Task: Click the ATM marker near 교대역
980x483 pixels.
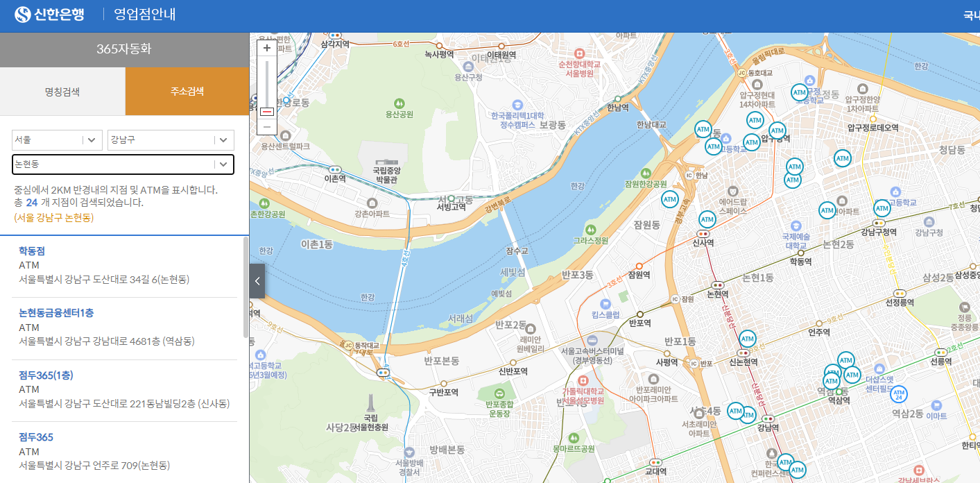Action: (x=786, y=461)
